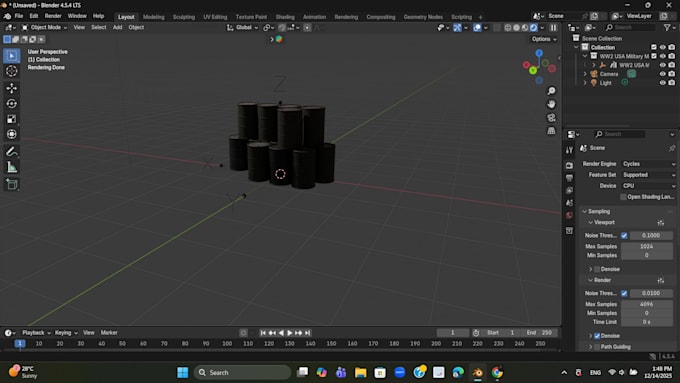
Task: Click the pause viewport render button
Action: point(553,27)
